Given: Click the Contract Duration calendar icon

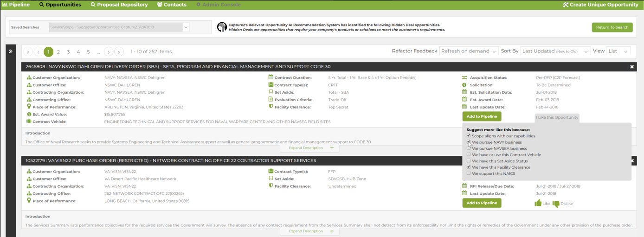Looking at the screenshot, I should (270, 77).
